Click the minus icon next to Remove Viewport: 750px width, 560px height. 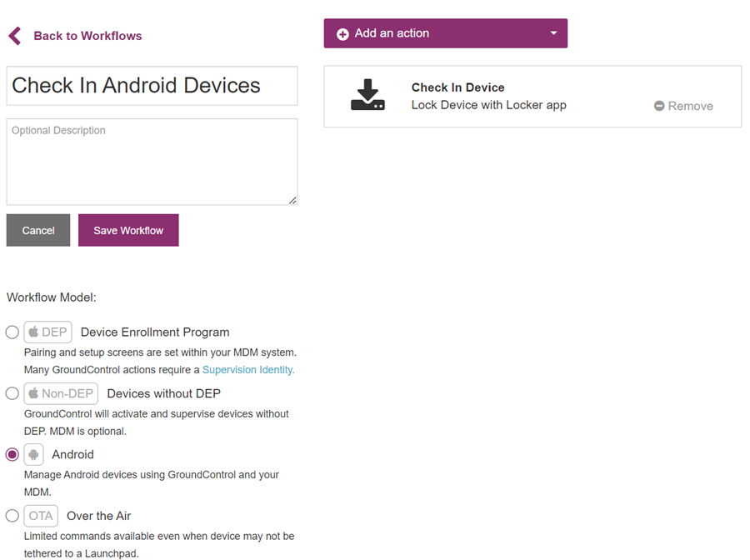[657, 106]
